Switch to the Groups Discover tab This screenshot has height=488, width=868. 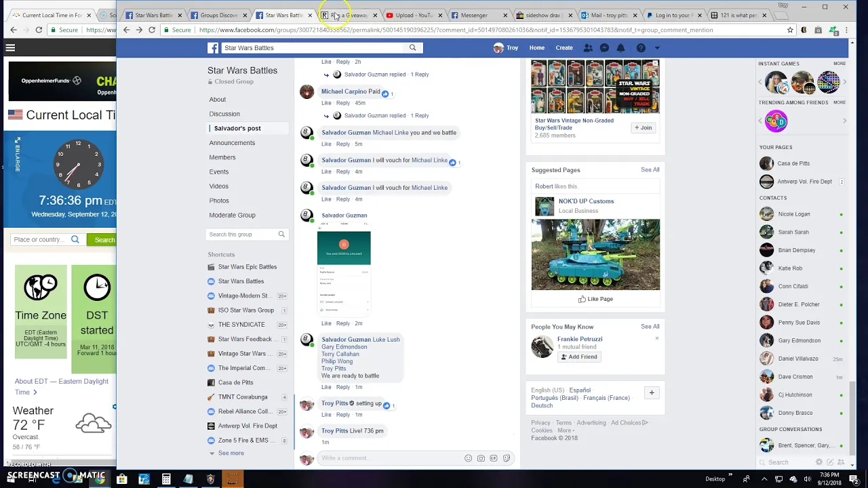(218, 15)
